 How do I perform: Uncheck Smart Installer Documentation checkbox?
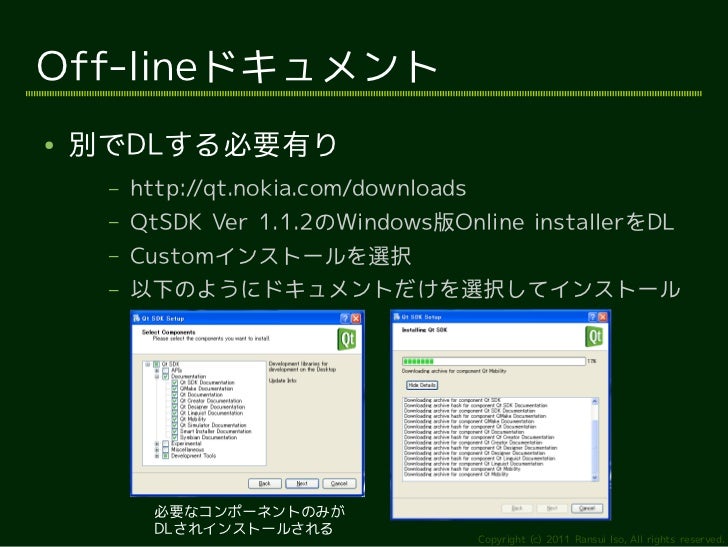(x=175, y=431)
